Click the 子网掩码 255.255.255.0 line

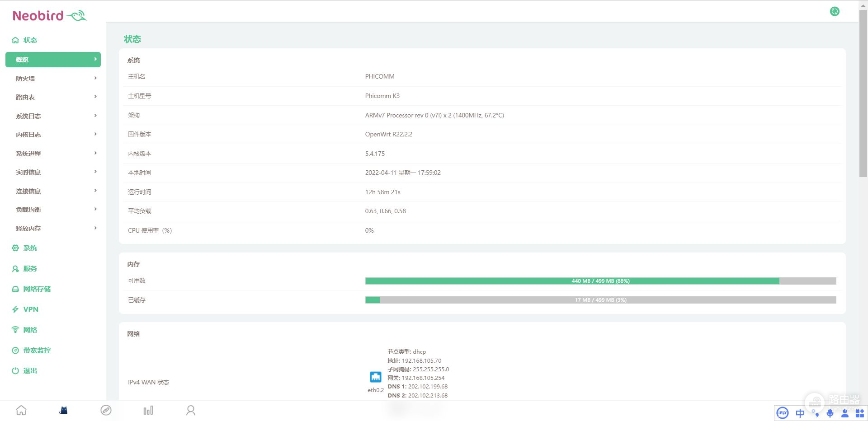pyautogui.click(x=418, y=369)
